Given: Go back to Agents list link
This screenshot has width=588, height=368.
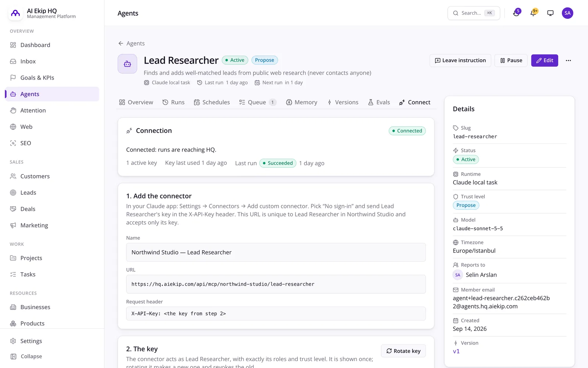Looking at the screenshot, I should click(x=131, y=43).
